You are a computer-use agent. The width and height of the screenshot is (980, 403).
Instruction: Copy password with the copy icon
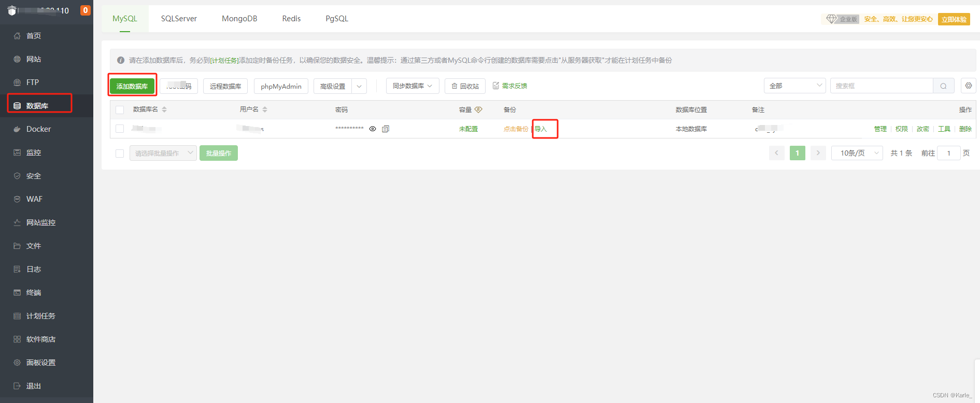coord(386,129)
